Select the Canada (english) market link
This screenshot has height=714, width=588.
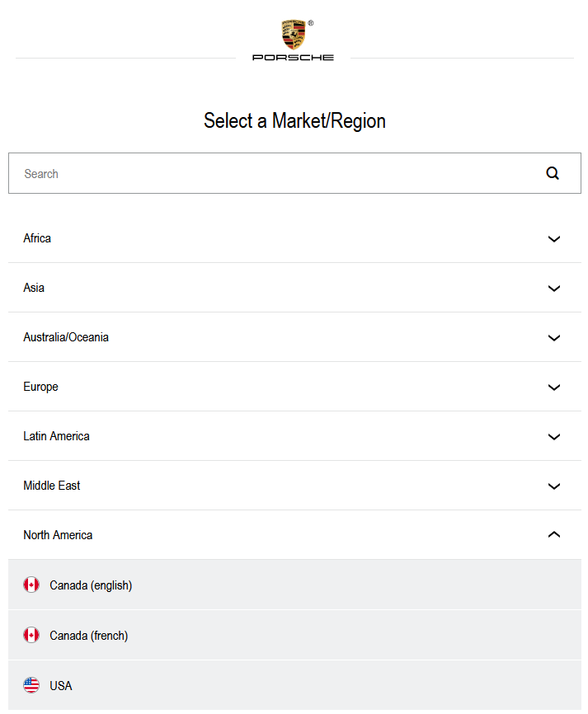(x=91, y=585)
